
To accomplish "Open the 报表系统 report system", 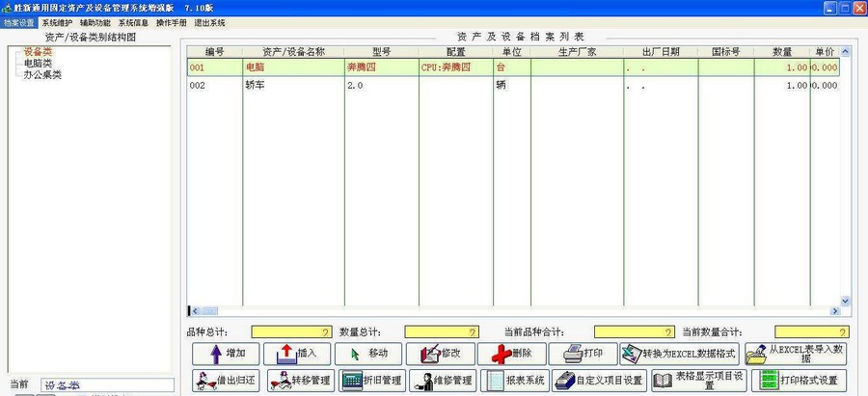I will 515,381.
